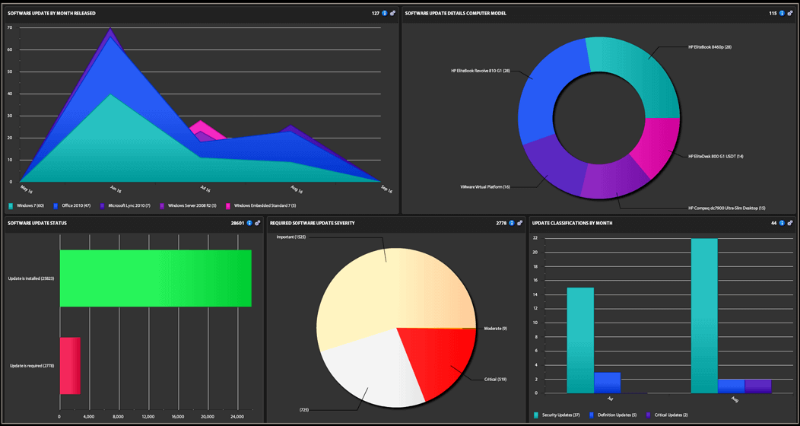Toggle Microsoft Lync 2010 legend swatch

[103, 206]
